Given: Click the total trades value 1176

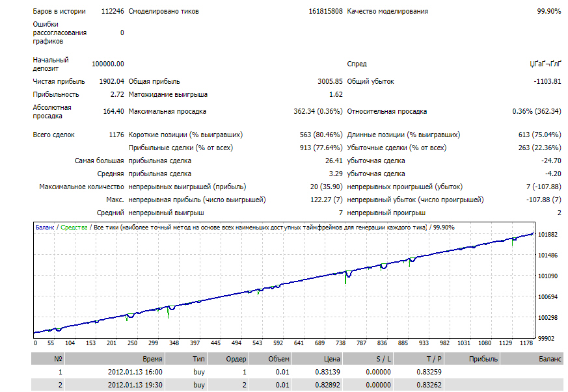Looking at the screenshot, I should click(116, 135).
